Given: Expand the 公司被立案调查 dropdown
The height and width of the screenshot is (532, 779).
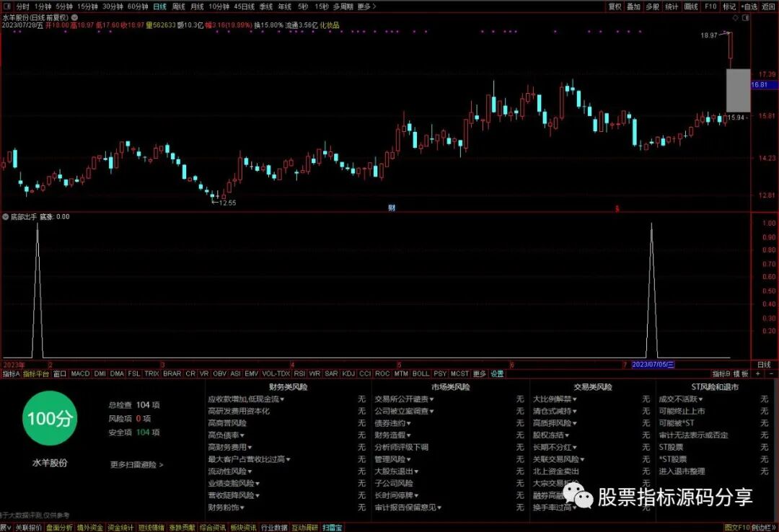Looking at the screenshot, I should [x=404, y=411].
